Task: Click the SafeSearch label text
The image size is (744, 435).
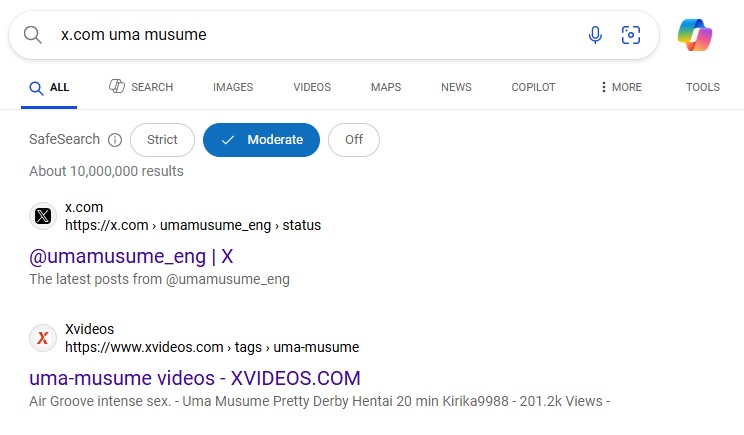Action: [65, 139]
